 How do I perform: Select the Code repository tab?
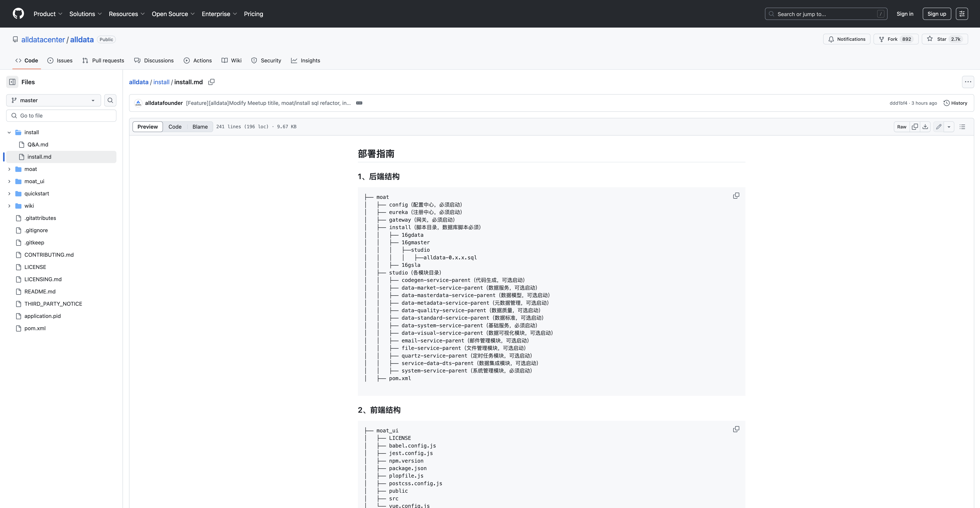(27, 60)
